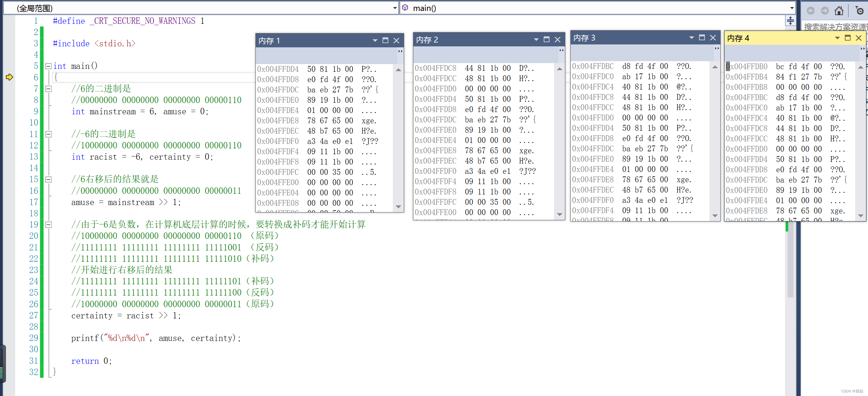Open the Memory 4 window options dropdown
This screenshot has height=396, width=868.
click(x=837, y=38)
